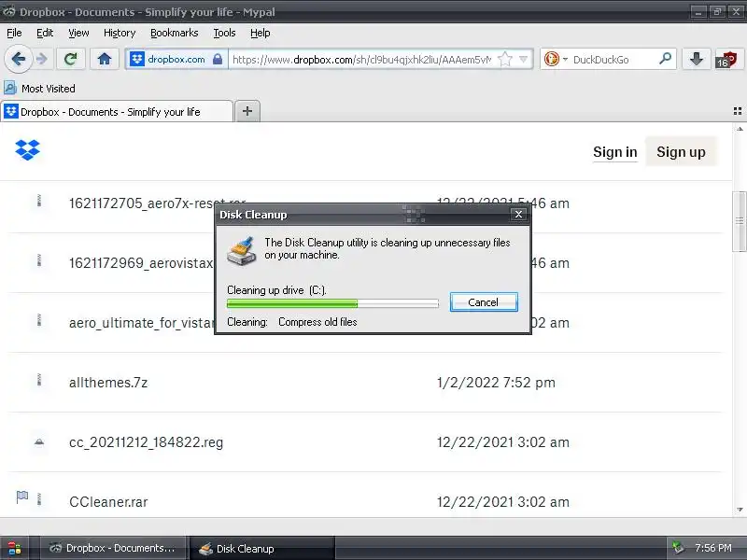Click the archive icon beside CCleaner.rar
Image resolution: width=747 pixels, height=560 pixels.
(x=39, y=499)
